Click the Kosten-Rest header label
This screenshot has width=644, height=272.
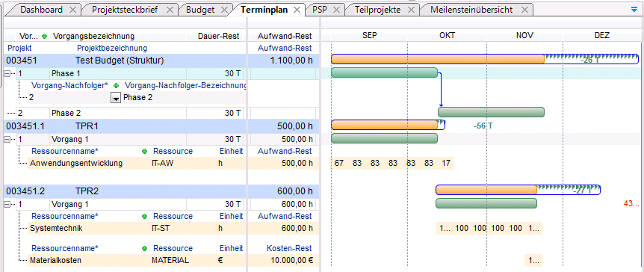[x=290, y=249]
